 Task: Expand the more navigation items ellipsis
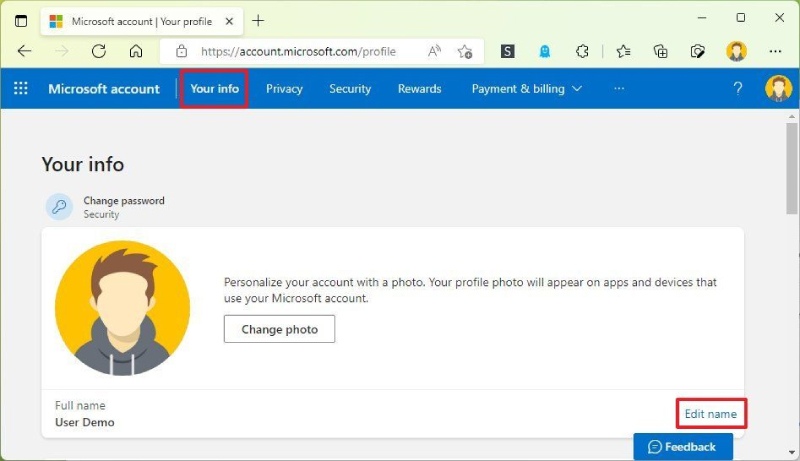point(619,88)
